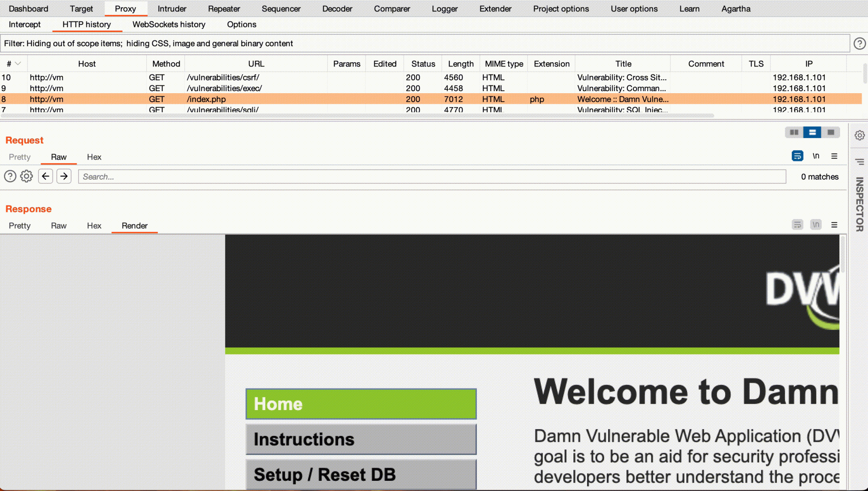Screen dimensions: 868x491
Task: Toggle request word wrap button
Action: tap(797, 156)
